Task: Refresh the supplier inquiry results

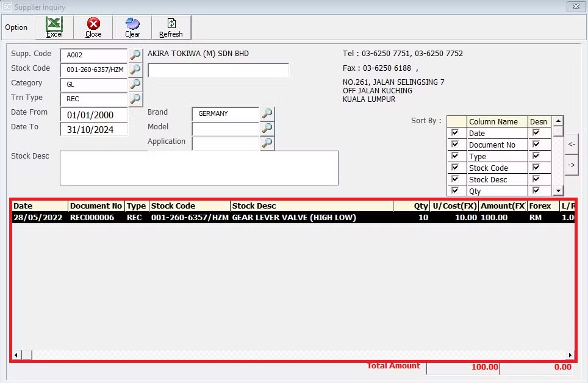Action: [x=171, y=27]
